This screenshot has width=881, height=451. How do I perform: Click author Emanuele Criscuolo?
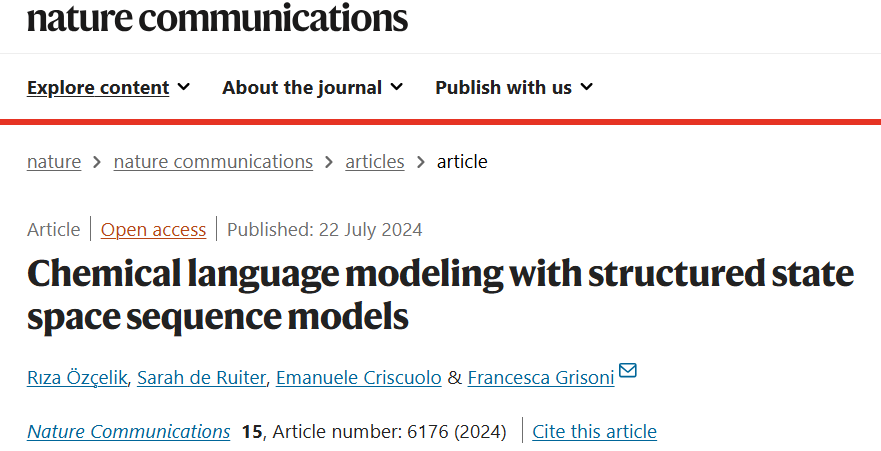[x=358, y=377]
